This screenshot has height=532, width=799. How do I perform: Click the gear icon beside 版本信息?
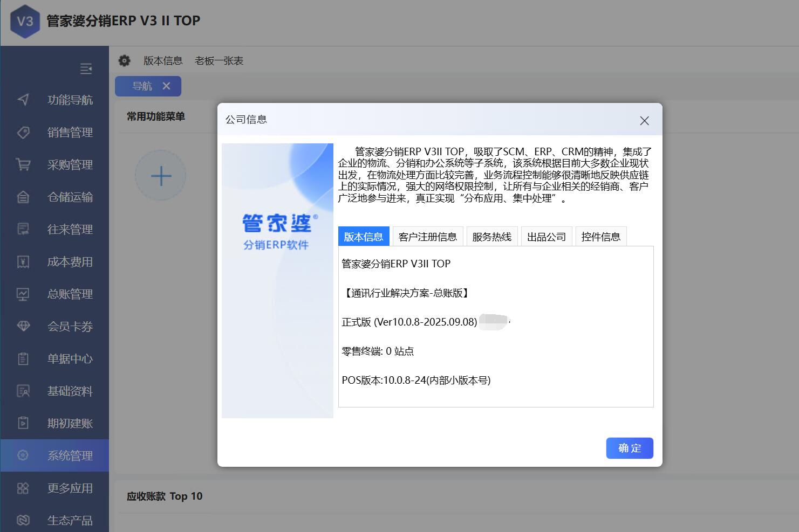125,60
